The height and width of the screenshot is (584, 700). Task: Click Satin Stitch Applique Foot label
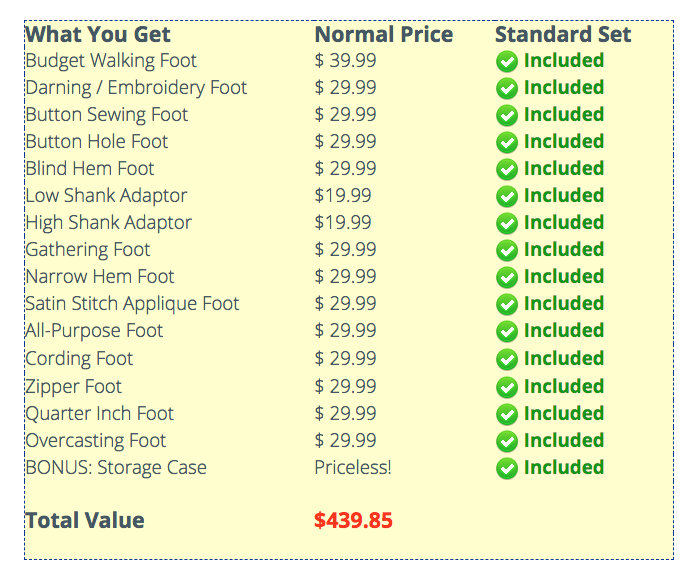point(132,304)
